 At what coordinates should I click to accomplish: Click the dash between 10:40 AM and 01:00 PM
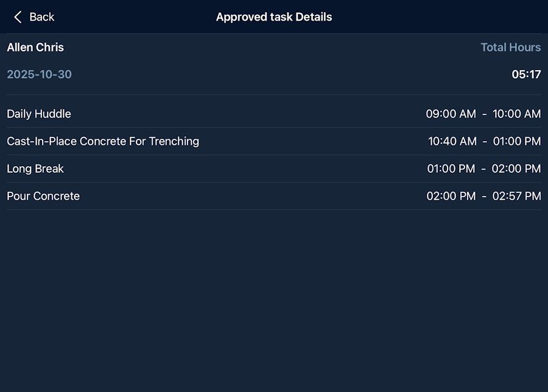point(485,141)
